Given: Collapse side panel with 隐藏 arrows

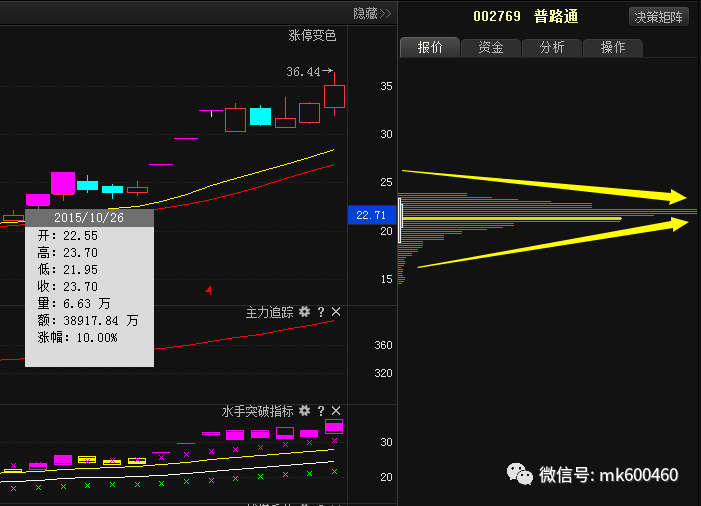Looking at the screenshot, I should (x=371, y=13).
